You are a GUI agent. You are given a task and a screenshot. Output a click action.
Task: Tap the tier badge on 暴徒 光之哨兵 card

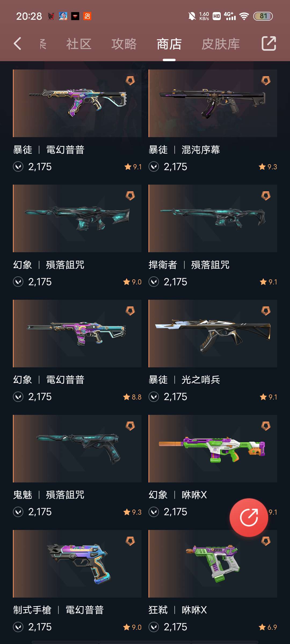(266, 311)
